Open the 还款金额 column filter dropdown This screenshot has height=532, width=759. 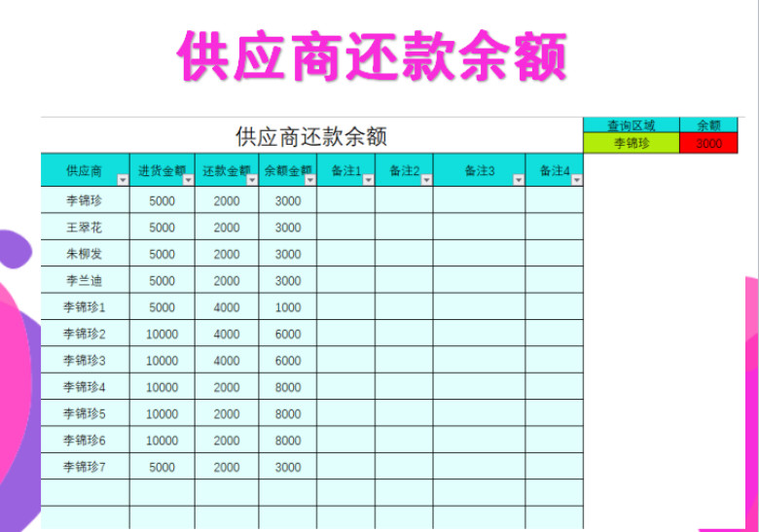click(x=252, y=180)
